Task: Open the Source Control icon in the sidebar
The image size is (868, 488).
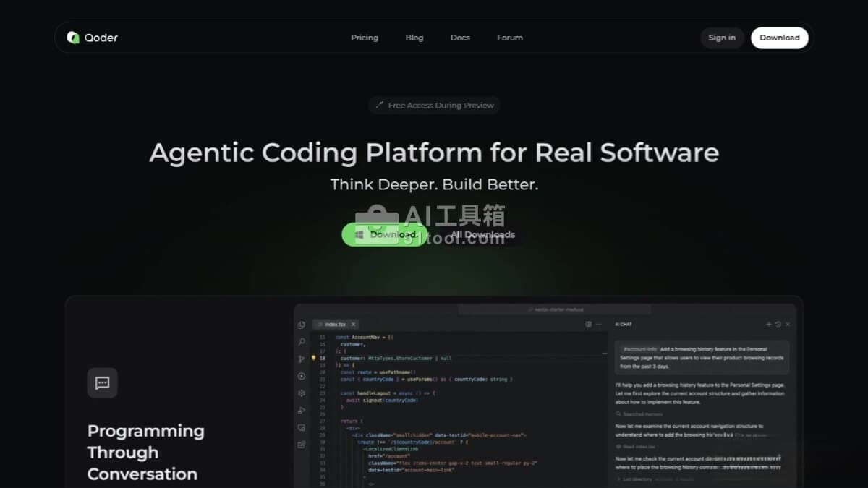Action: click(x=302, y=359)
